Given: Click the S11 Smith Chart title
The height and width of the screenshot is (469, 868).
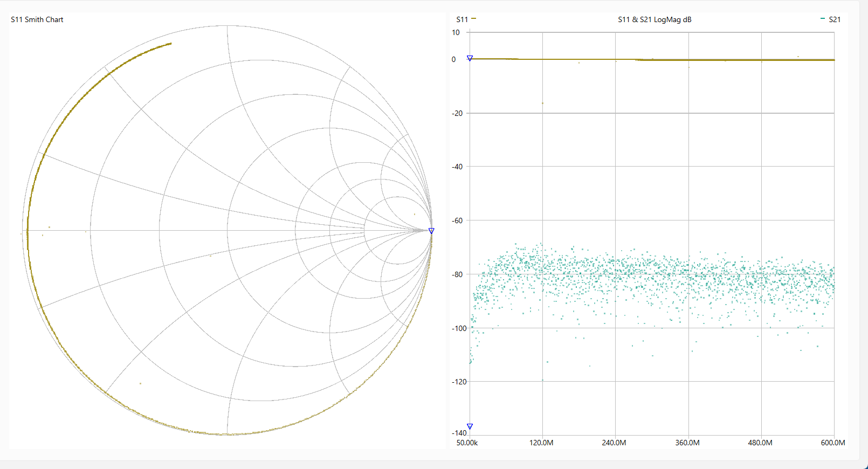Looking at the screenshot, I should click(37, 19).
